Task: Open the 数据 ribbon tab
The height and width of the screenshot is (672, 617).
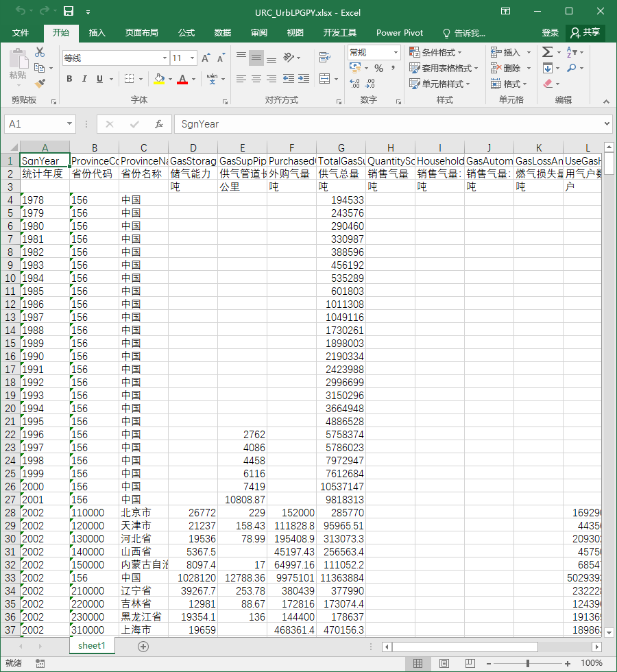Action: coord(222,33)
